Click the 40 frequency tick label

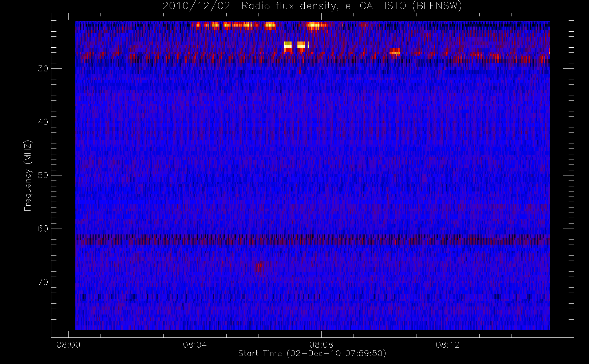(x=43, y=122)
